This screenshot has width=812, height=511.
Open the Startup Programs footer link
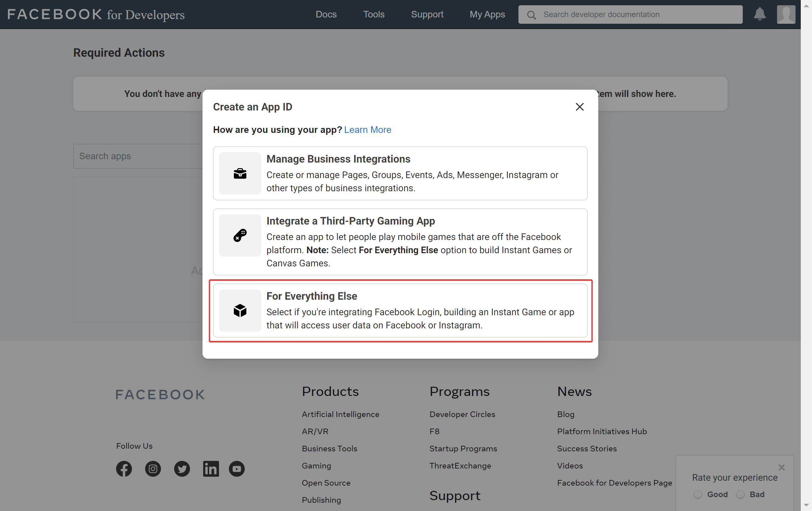click(463, 448)
